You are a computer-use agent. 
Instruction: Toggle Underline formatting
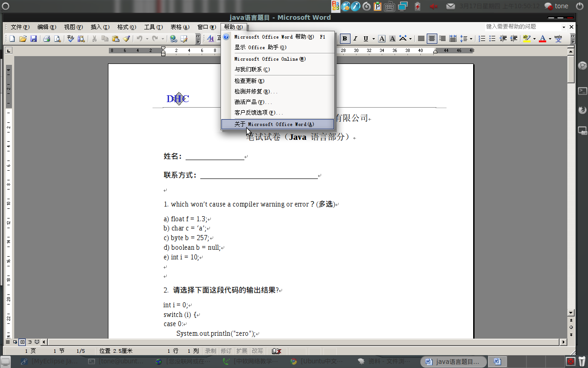click(366, 39)
